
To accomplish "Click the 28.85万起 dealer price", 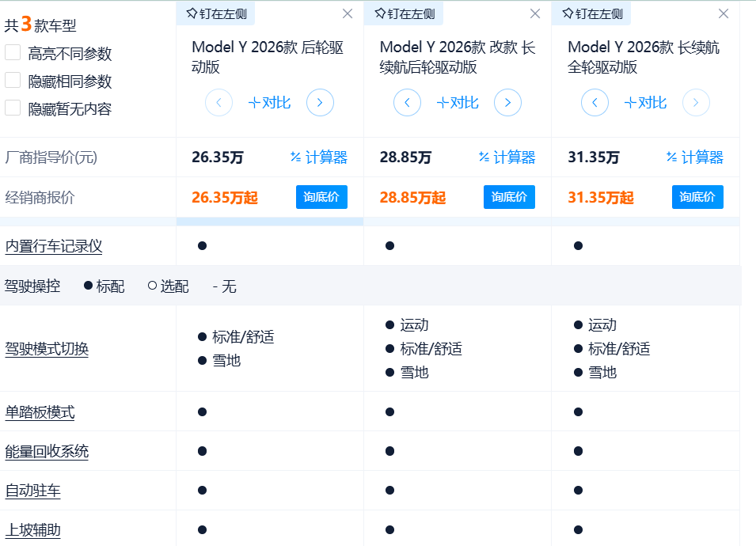I will 412,198.
